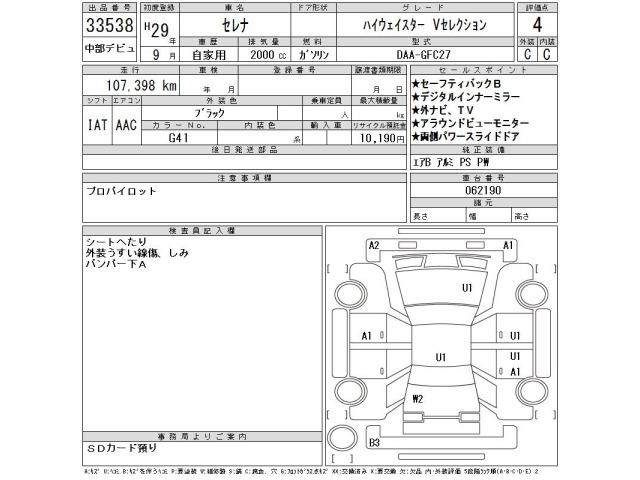
Task: Click sales point ★アラウンドビューモニター
Action: coord(470,123)
